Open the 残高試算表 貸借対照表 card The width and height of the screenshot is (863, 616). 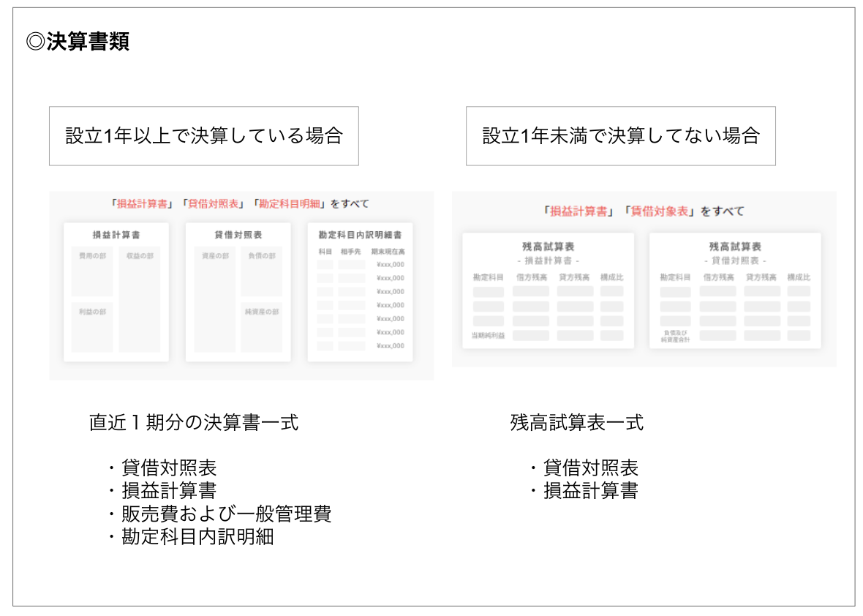(x=734, y=290)
